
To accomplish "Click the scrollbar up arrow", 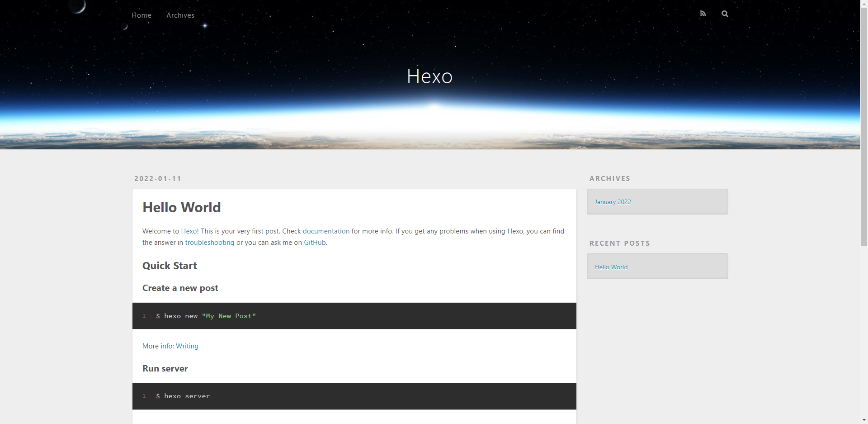I will point(864,3).
